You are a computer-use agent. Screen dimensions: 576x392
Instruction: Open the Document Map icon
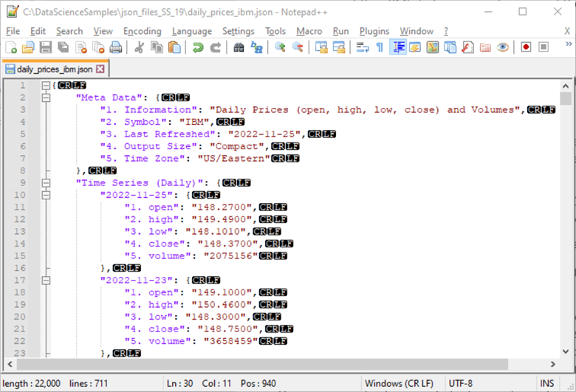(x=433, y=47)
